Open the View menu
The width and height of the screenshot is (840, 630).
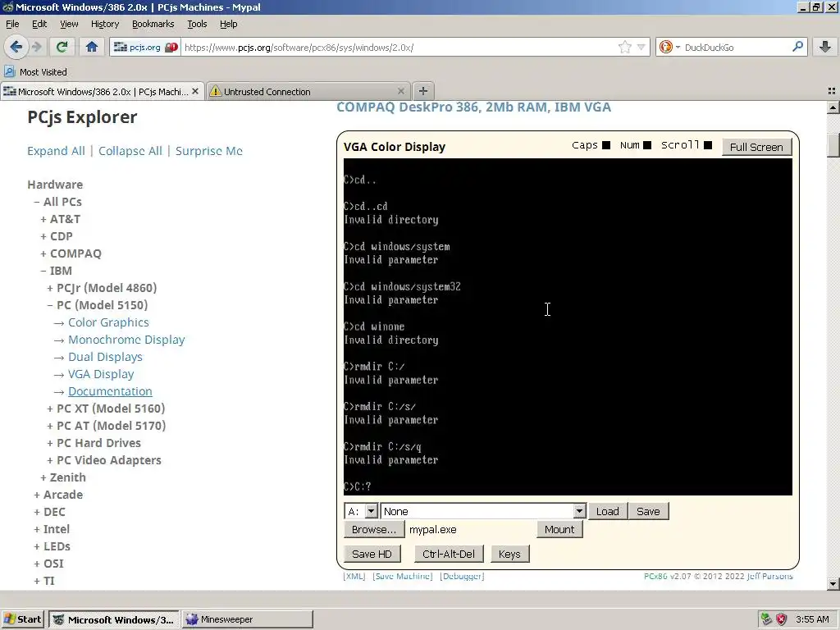(x=69, y=24)
